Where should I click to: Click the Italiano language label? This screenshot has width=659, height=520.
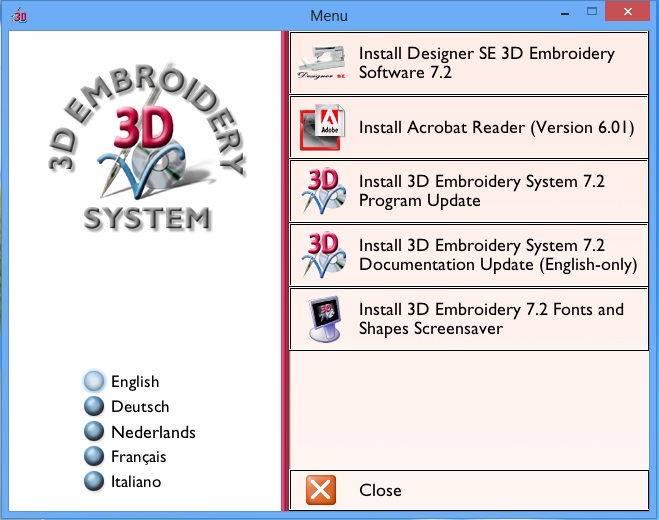(136, 482)
